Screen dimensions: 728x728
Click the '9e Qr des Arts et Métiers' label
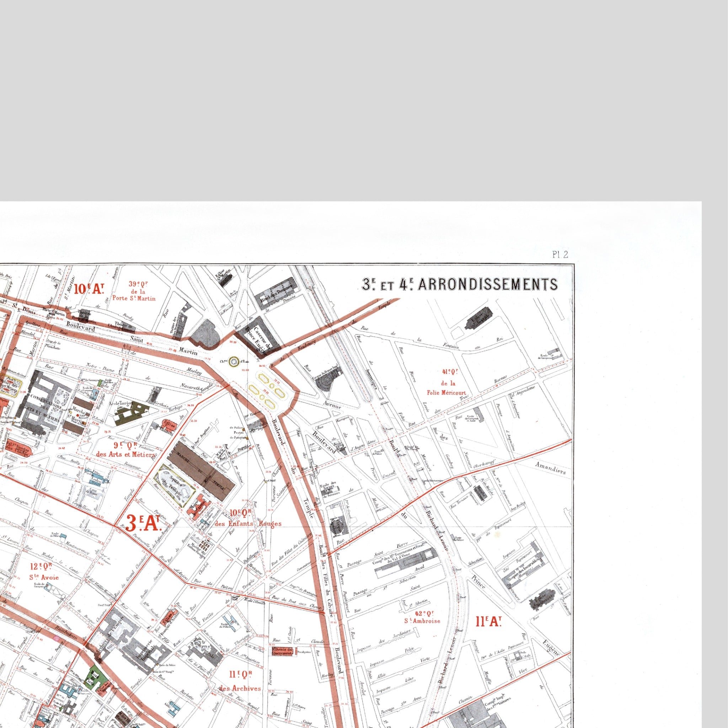coord(126,450)
